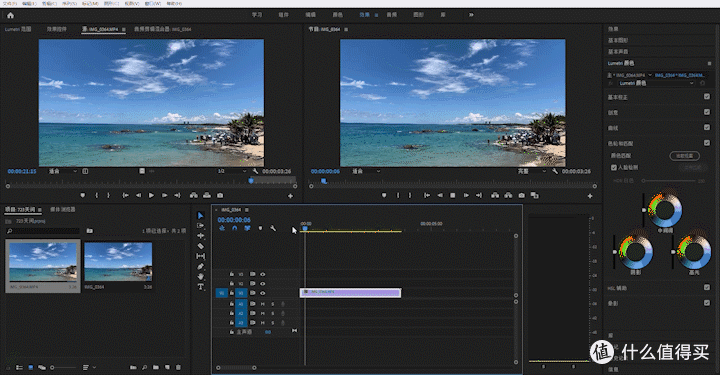Open master clip dropdown in Lumetri panel

(650, 75)
